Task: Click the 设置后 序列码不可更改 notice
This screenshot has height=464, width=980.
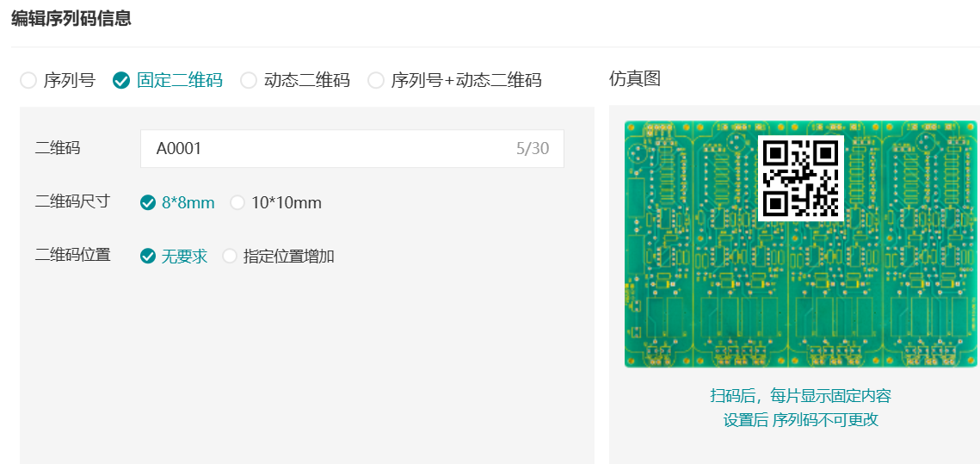Action: click(x=800, y=420)
